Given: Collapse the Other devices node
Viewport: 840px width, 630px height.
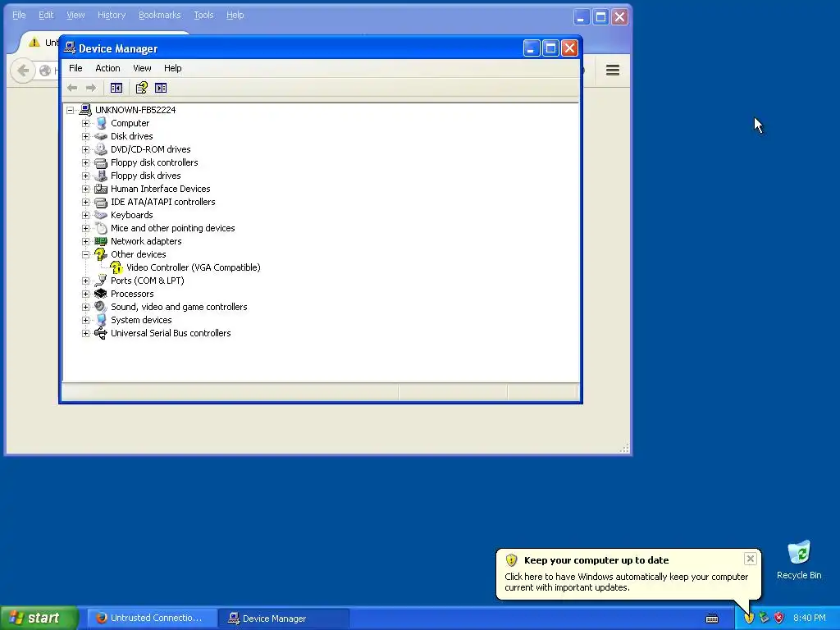Looking at the screenshot, I should (x=85, y=254).
